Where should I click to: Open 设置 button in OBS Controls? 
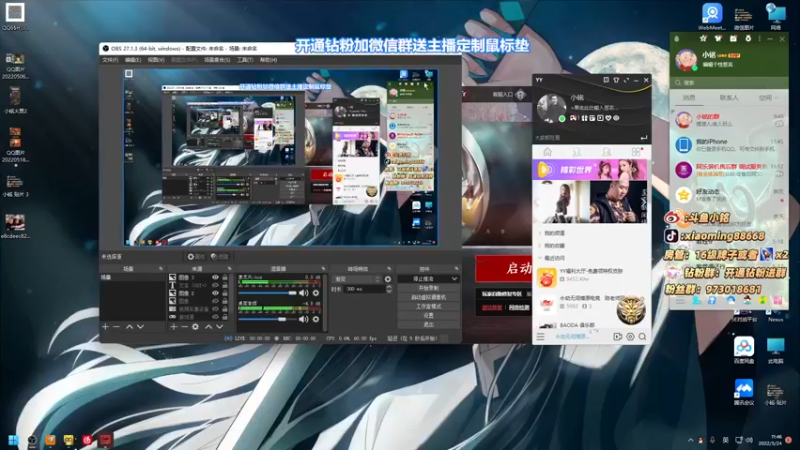coord(428,315)
